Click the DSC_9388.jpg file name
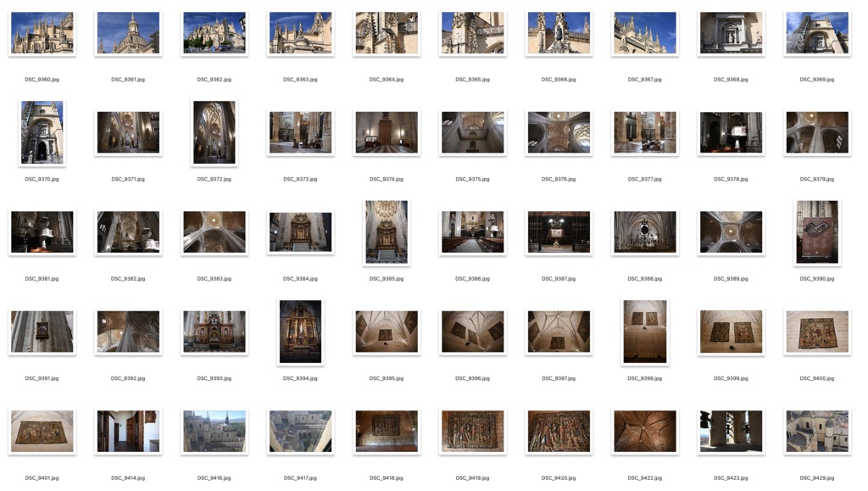The image size is (868, 491). pos(645,279)
